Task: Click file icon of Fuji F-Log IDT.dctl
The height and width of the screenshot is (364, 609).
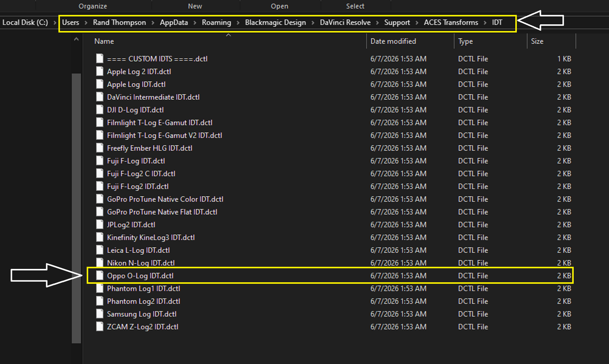Action: 99,161
